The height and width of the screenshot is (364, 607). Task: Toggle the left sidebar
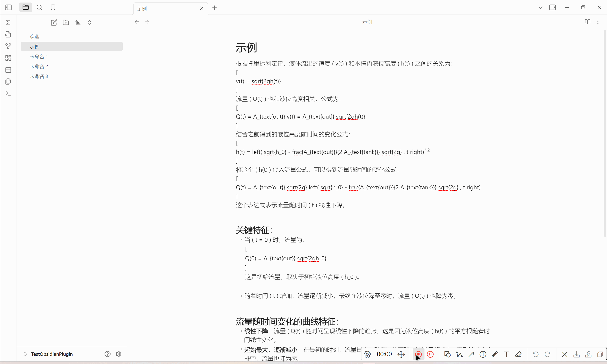coord(8,7)
